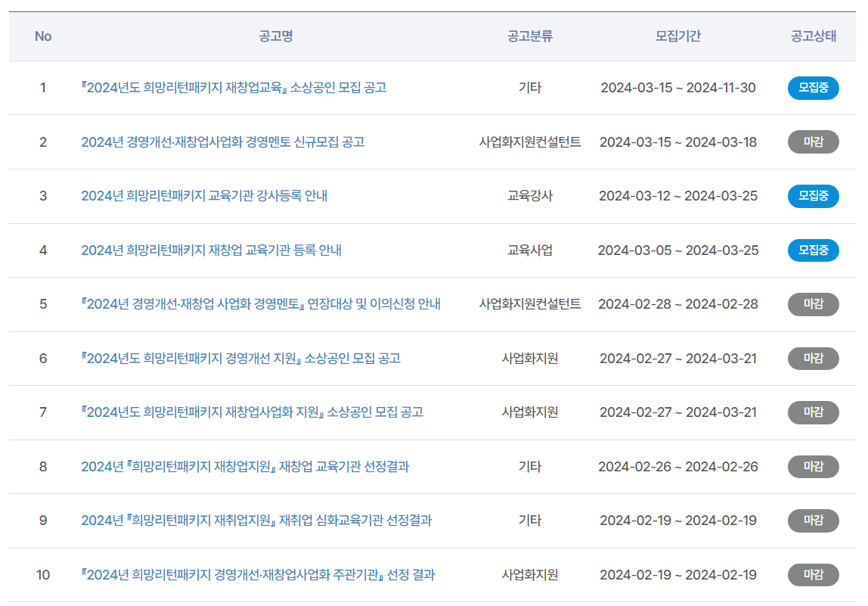
Task: Click row number 7
Action: click(x=43, y=412)
